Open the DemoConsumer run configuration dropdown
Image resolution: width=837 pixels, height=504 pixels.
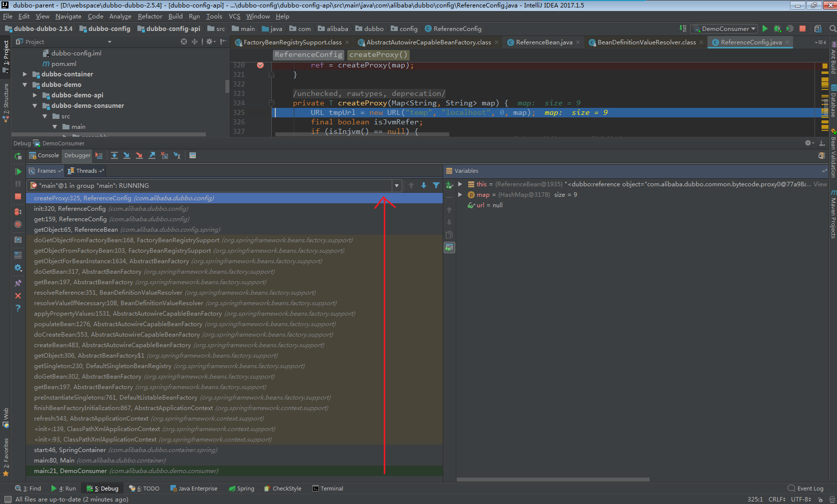click(x=725, y=28)
